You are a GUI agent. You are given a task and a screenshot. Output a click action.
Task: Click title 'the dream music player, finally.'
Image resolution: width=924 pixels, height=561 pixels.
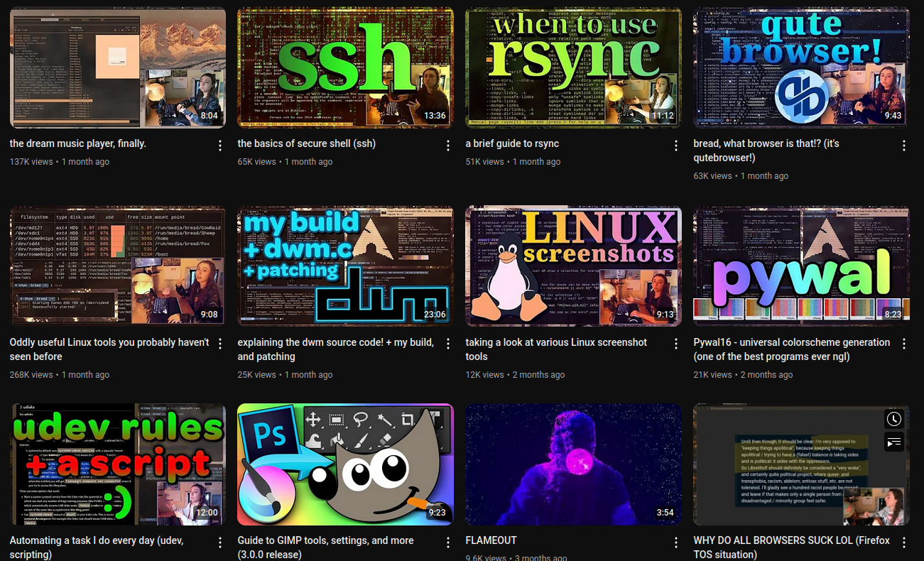(x=78, y=143)
